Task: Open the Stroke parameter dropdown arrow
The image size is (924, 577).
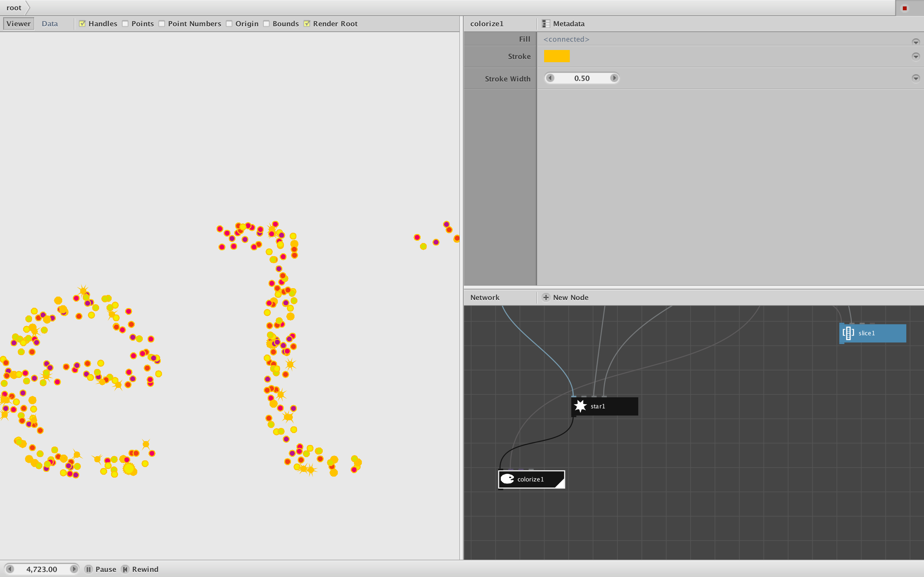Action: (916, 56)
